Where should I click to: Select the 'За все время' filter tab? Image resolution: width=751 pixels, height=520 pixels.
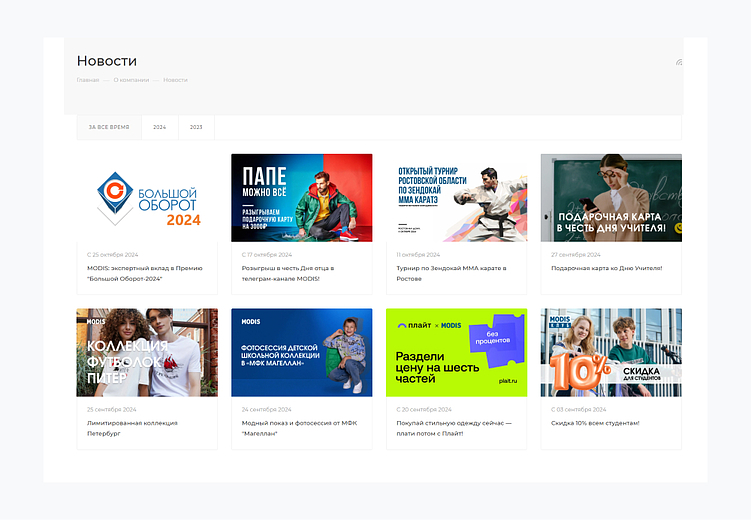109,127
